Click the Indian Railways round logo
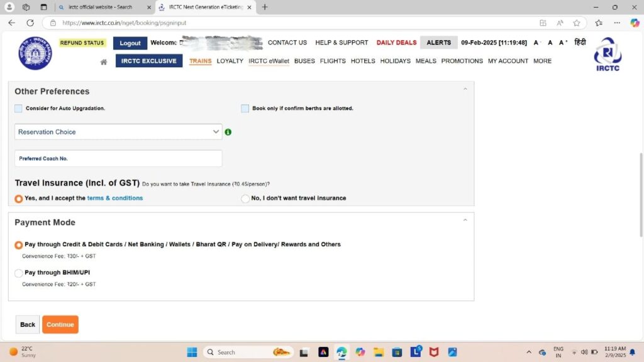The image size is (644, 362). pos(35,53)
